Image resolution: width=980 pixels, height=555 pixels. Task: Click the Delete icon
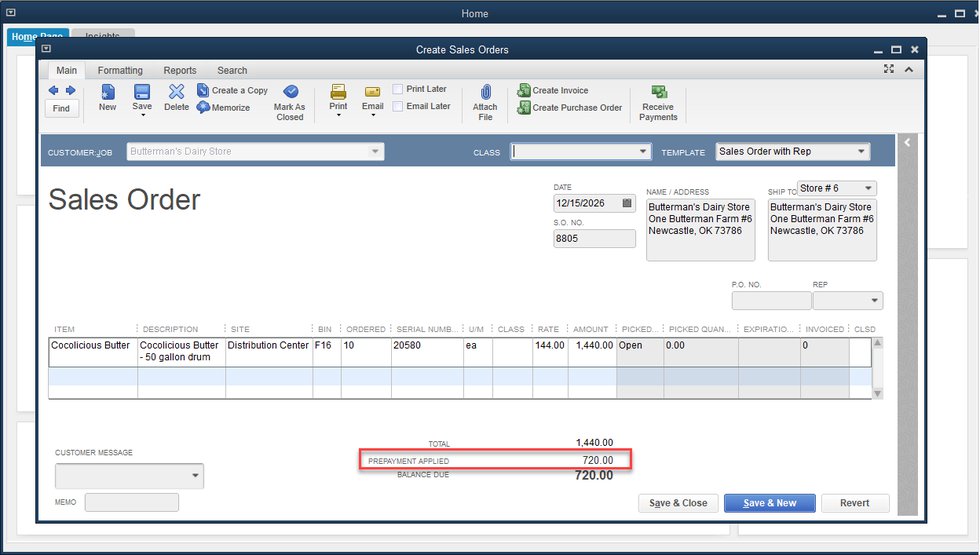coord(176,92)
